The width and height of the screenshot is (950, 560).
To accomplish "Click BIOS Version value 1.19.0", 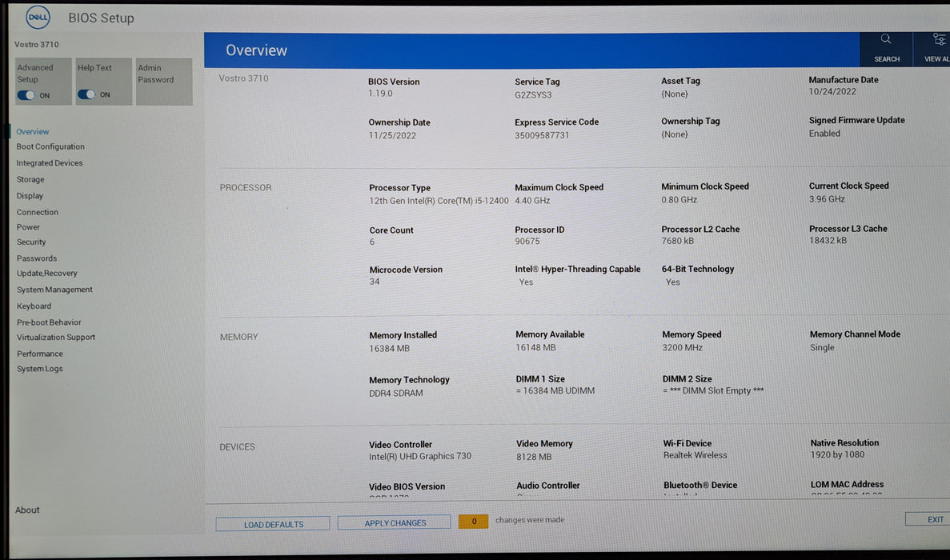I will tap(380, 94).
